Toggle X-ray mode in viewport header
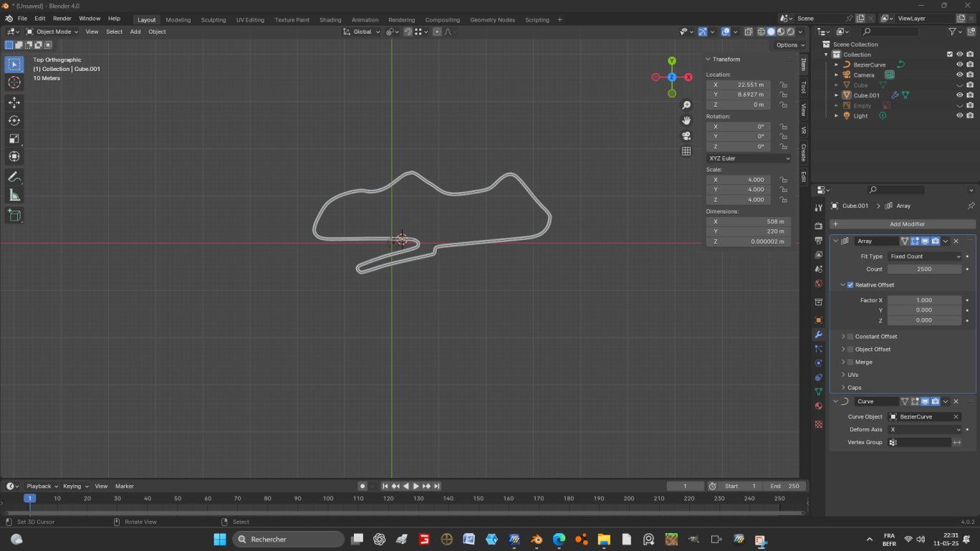980x551 pixels. pos(748,32)
